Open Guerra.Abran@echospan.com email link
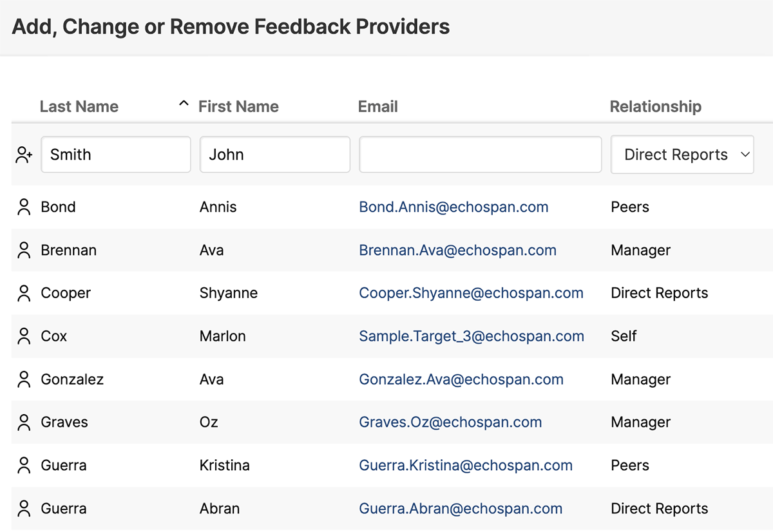This screenshot has height=532, width=773. click(461, 508)
